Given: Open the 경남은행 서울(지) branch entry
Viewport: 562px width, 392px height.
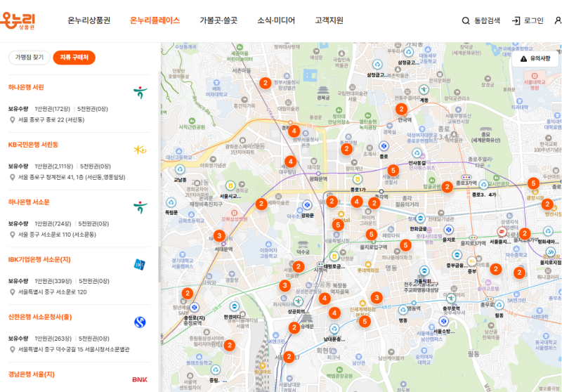Looking at the screenshot, I should (32, 374).
